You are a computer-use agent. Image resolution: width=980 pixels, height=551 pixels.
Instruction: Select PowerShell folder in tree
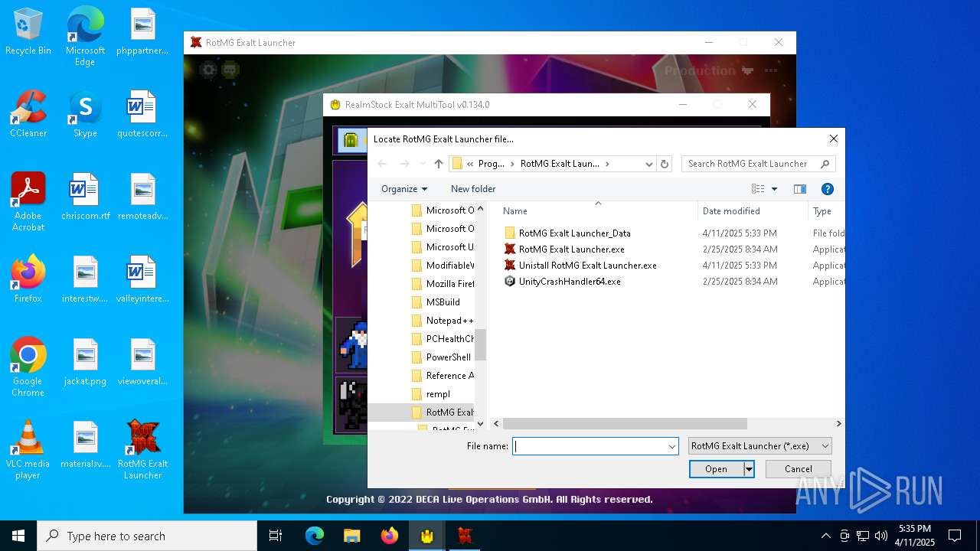(443, 357)
